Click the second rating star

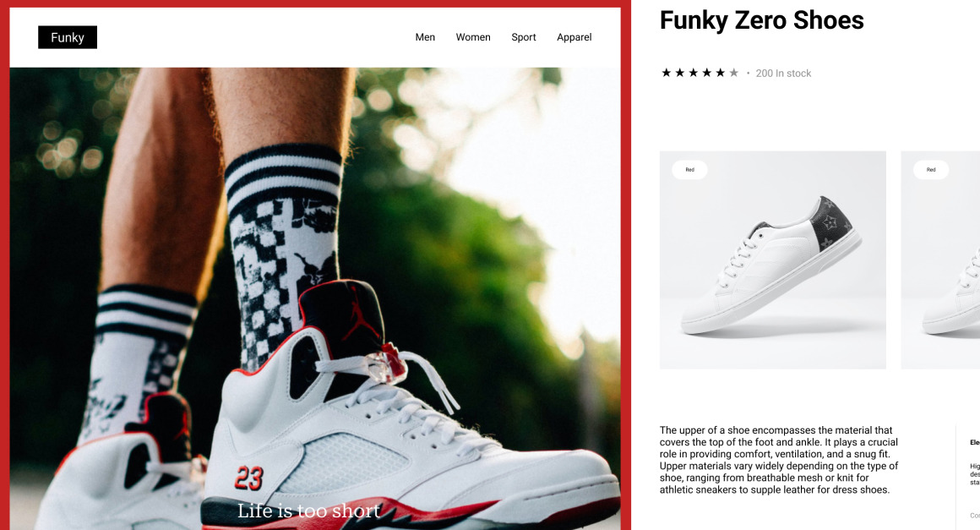point(680,74)
